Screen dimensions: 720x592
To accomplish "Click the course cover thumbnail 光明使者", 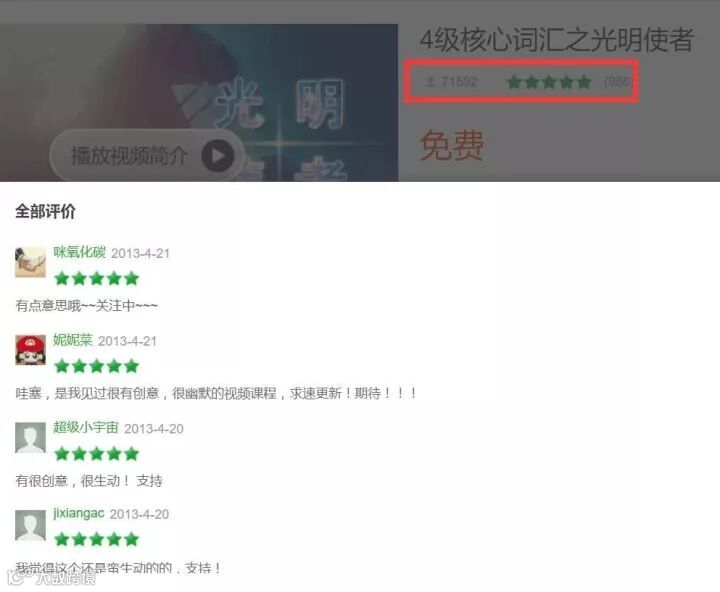I will click(x=199, y=102).
